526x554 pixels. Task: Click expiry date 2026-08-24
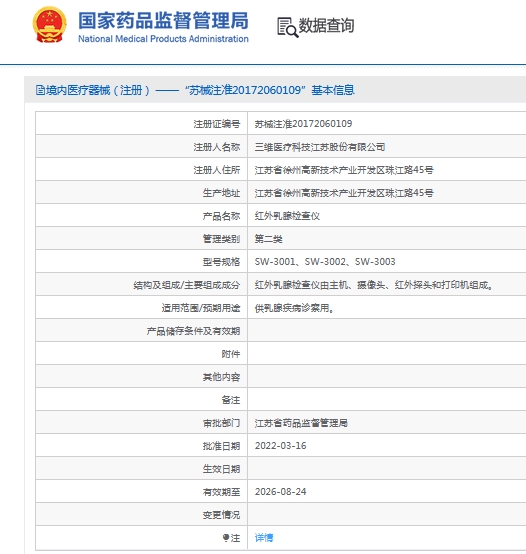tap(280, 492)
